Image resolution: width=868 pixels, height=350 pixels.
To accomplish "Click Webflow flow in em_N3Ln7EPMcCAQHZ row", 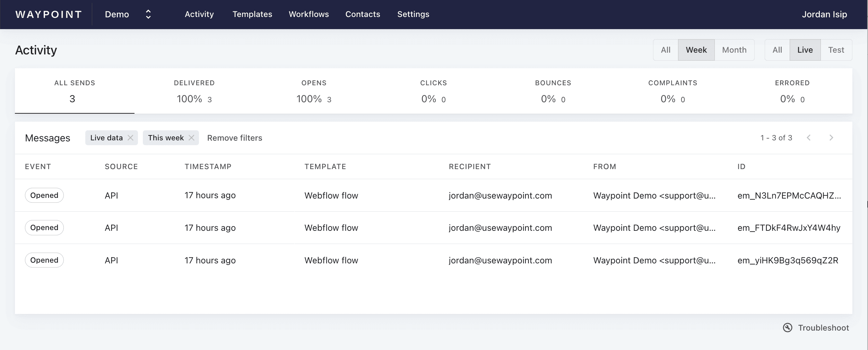I will 331,195.
